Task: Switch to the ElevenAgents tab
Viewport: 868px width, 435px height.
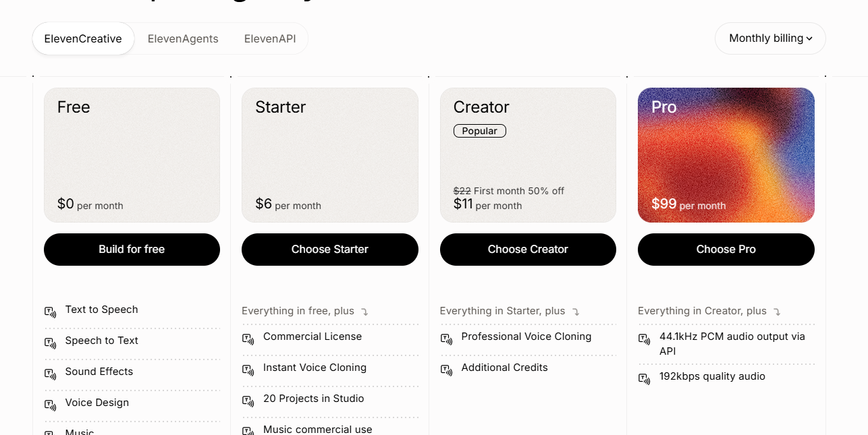Action: (x=183, y=39)
